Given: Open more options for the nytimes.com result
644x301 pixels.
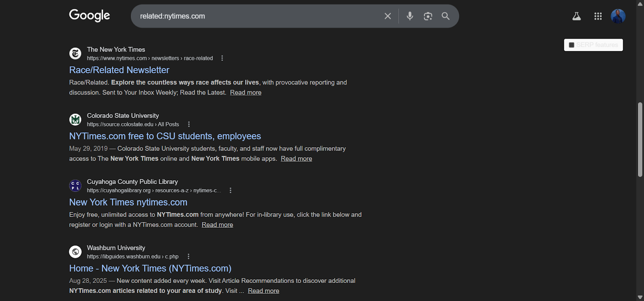Looking at the screenshot, I should point(222,58).
